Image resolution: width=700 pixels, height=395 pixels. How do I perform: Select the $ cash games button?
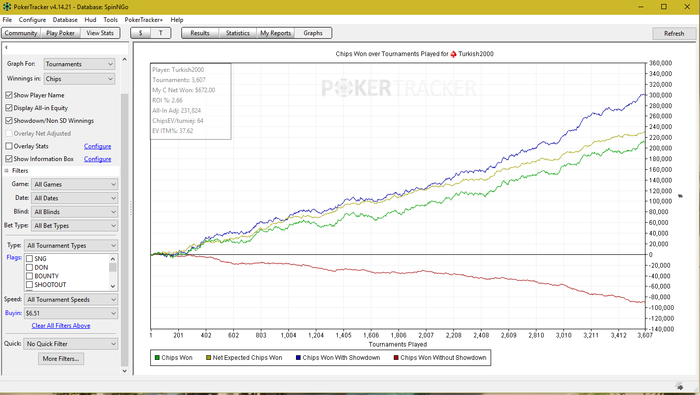pos(140,33)
